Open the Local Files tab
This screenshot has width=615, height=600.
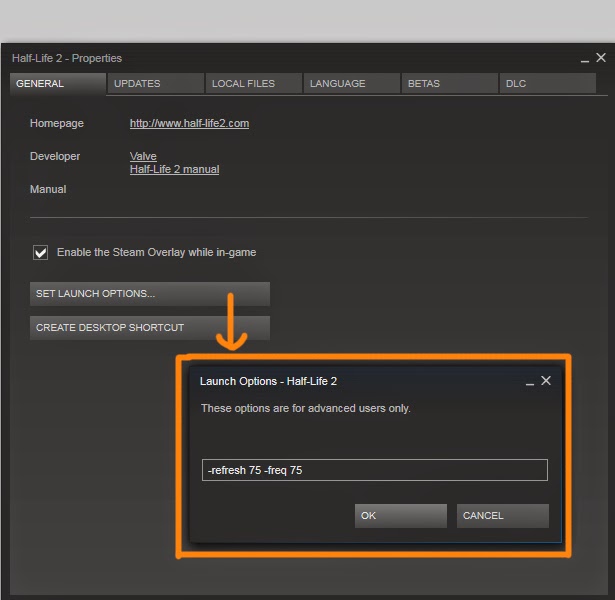click(254, 84)
